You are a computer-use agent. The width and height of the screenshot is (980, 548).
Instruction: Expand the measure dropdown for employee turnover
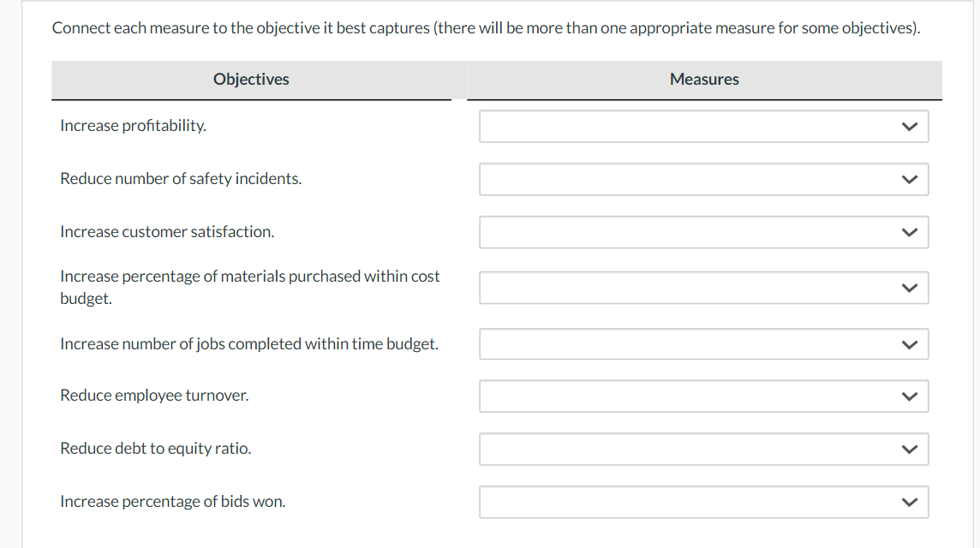703,396
